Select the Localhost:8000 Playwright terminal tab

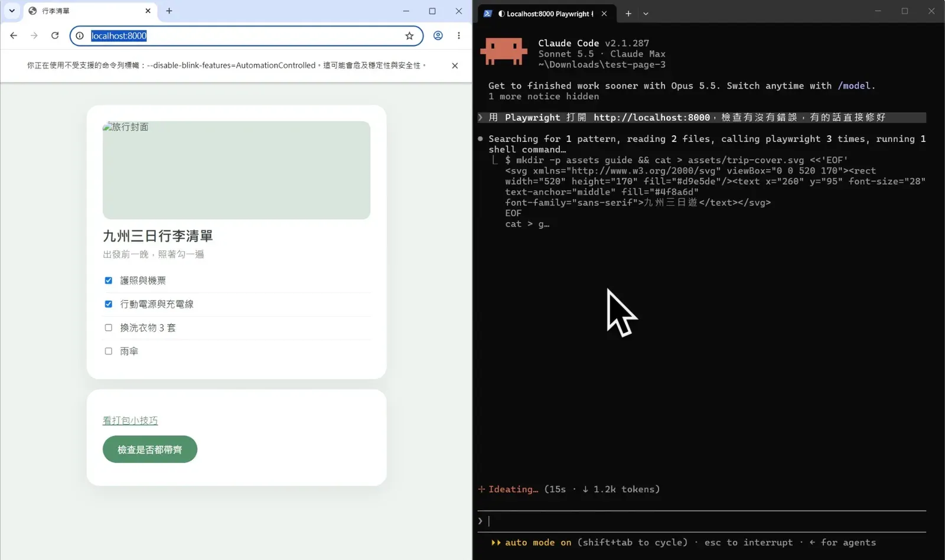tap(546, 14)
